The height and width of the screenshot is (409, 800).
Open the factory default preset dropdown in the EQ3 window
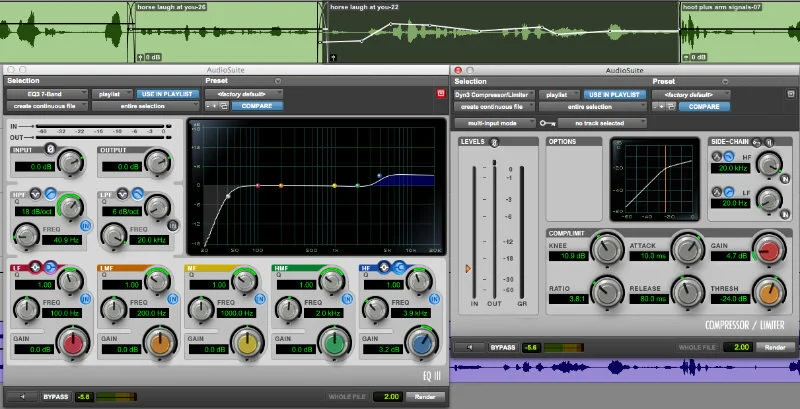244,94
